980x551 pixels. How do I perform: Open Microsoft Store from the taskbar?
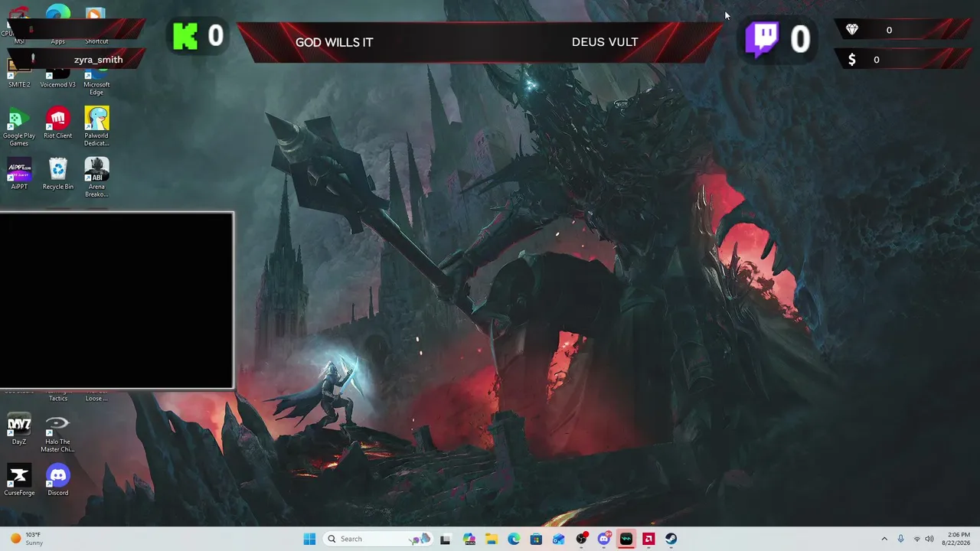tap(536, 539)
